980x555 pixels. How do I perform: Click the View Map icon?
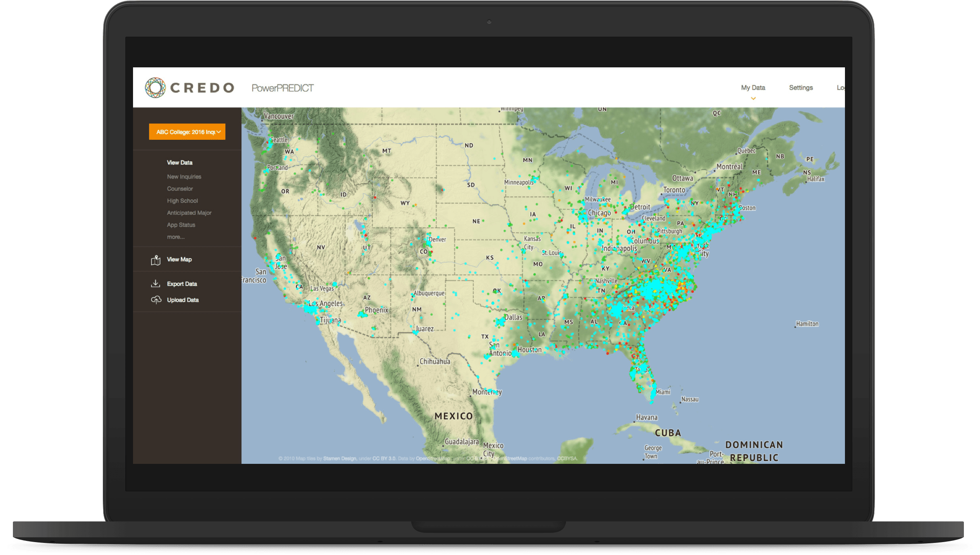click(x=156, y=260)
